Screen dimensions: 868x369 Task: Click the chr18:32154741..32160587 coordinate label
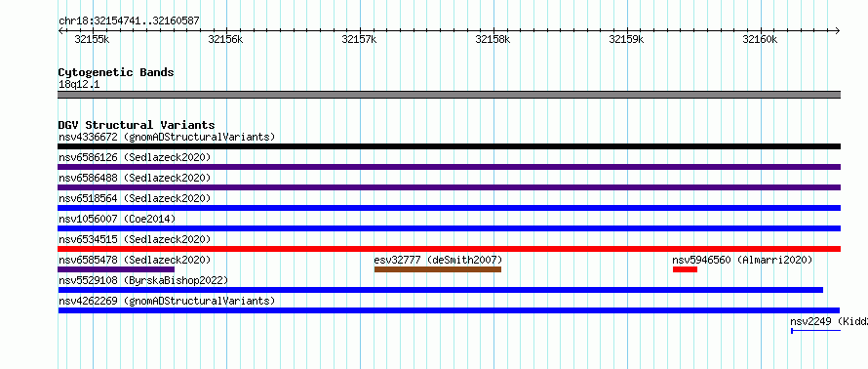click(129, 21)
